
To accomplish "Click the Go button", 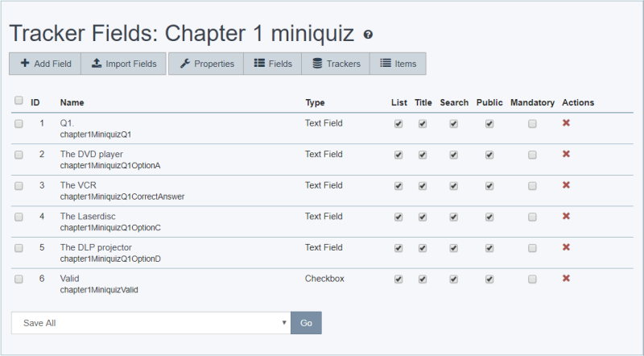I will (306, 323).
